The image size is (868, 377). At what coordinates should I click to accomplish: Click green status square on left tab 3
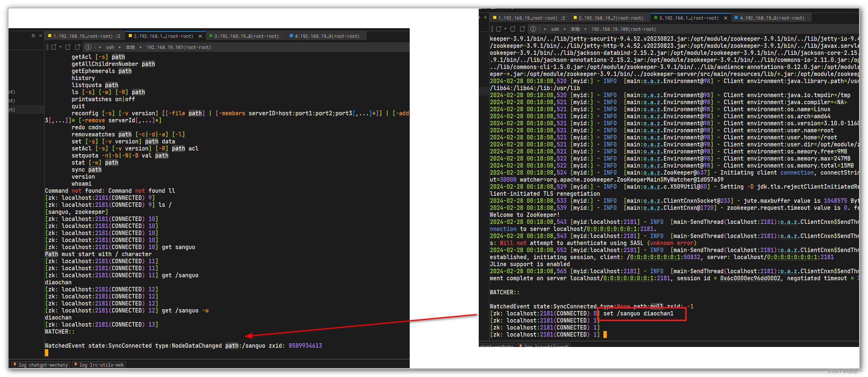click(211, 36)
